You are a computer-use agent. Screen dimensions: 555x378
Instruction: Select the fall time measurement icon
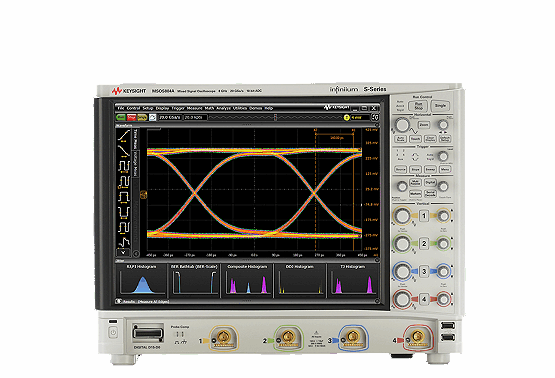[x=124, y=150]
